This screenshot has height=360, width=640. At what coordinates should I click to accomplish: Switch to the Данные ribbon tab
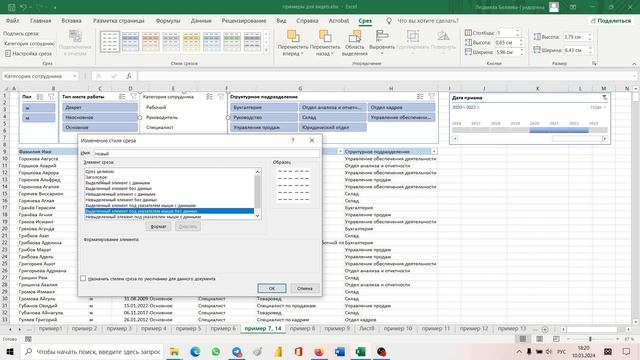[x=201, y=21]
